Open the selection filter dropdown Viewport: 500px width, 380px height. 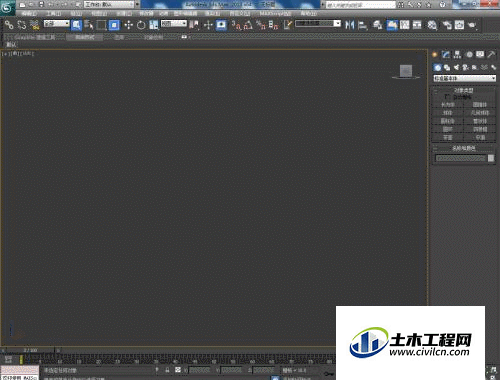57,24
